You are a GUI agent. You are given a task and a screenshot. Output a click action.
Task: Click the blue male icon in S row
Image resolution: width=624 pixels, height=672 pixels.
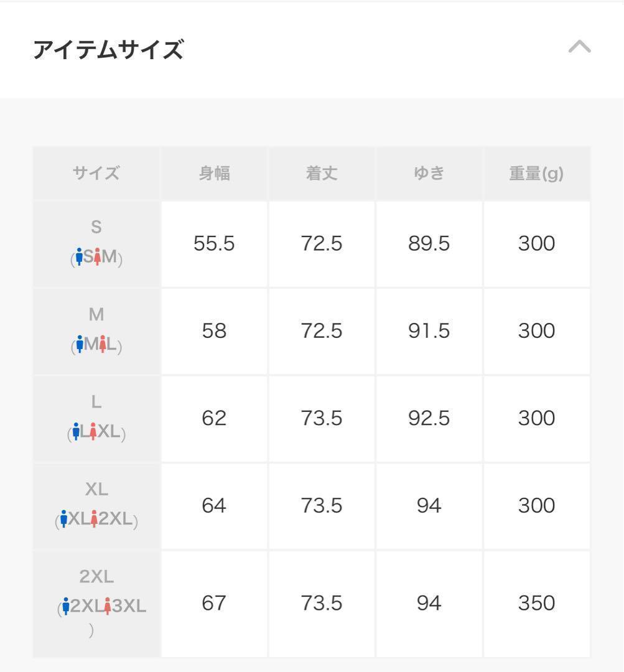(79, 256)
